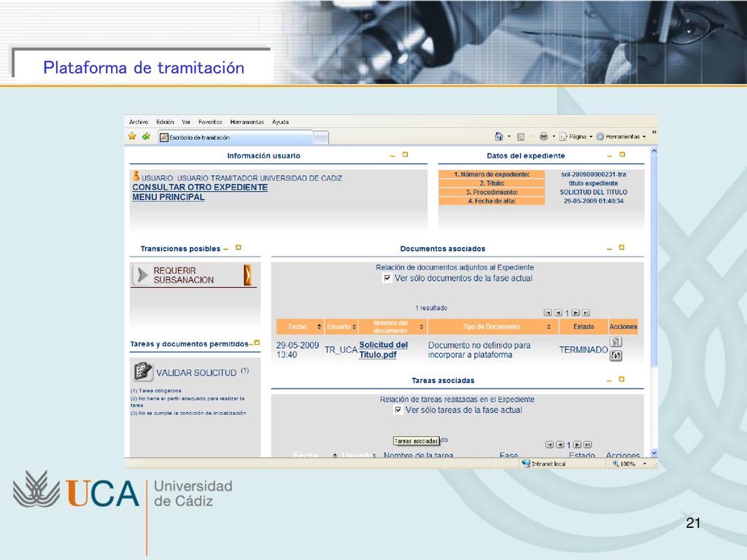
Task: Open the Página dropdown in toolbar
Action: pyautogui.click(x=576, y=136)
